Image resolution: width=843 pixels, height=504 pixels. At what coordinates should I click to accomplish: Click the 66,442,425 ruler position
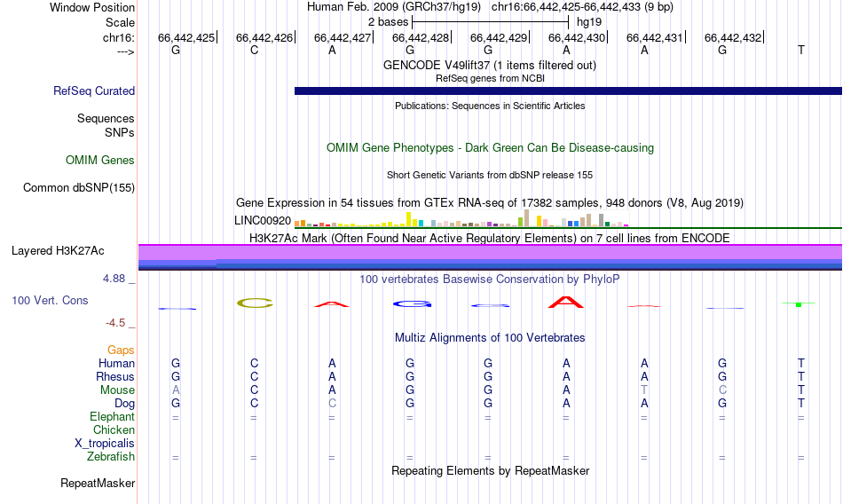[x=186, y=37]
